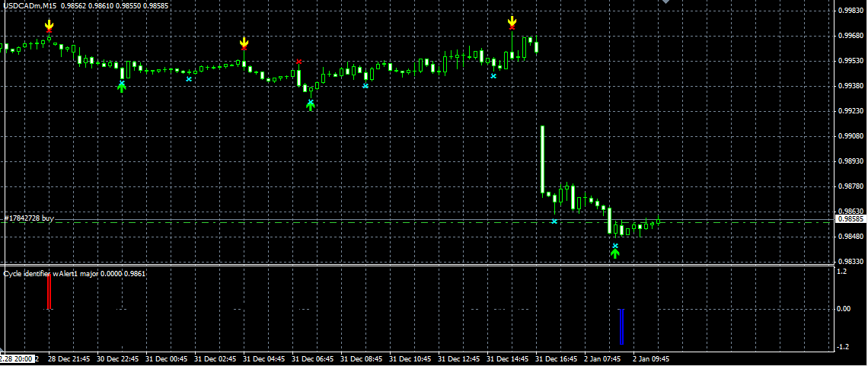Select the chart shift triangle at top edge
The width and height of the screenshot is (868, 366).
[665, 2]
